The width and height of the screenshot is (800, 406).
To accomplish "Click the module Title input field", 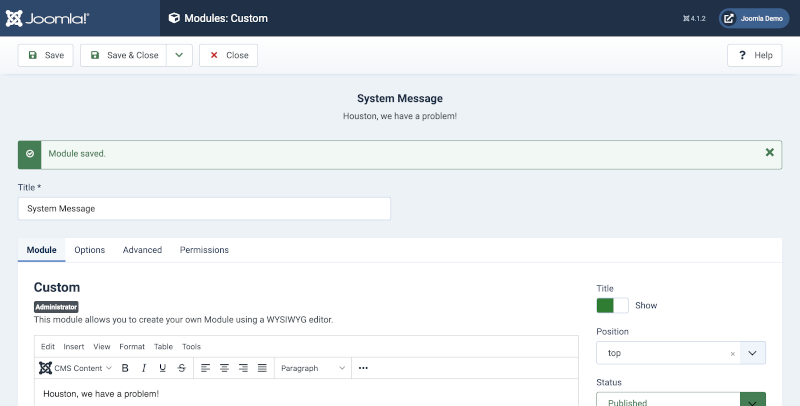I will click(204, 209).
